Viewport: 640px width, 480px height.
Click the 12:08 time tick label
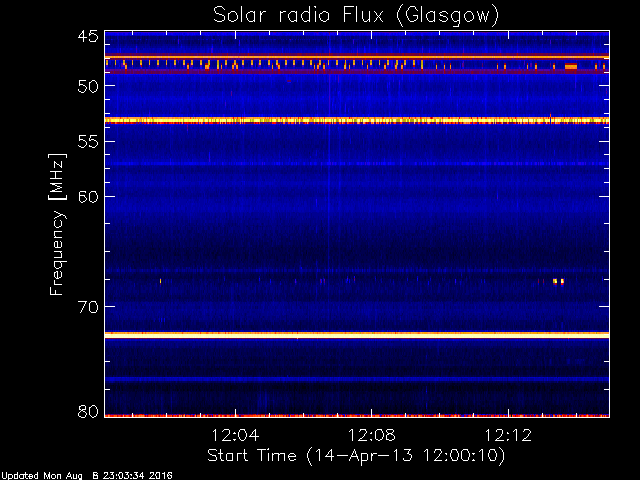(x=371, y=435)
